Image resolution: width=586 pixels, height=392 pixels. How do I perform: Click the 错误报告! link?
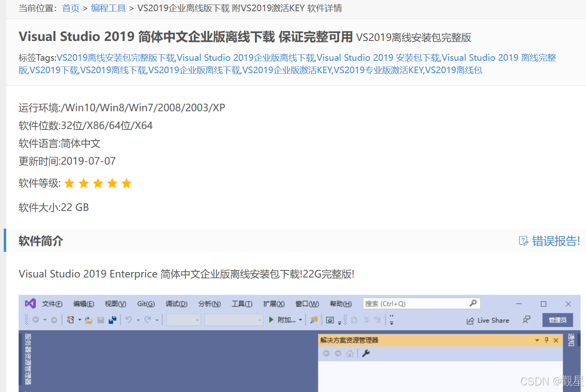coord(556,241)
